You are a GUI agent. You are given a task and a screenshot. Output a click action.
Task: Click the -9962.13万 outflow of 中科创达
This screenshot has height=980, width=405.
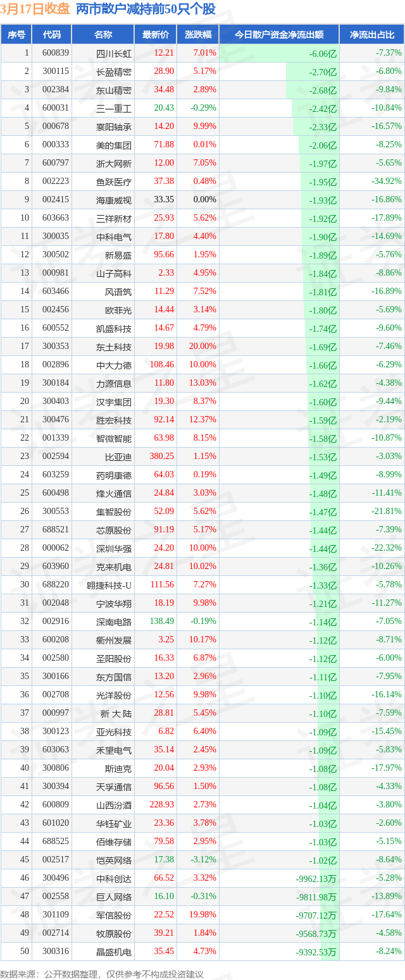tap(316, 878)
